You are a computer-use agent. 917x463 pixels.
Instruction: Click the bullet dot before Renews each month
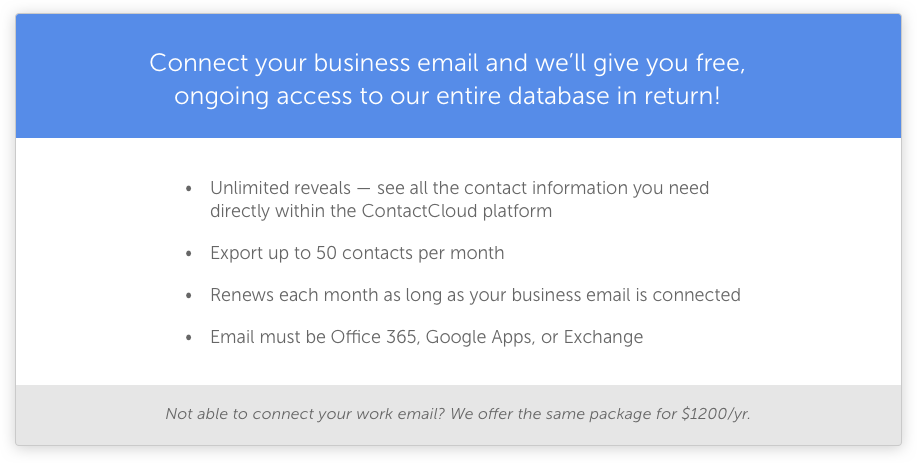(188, 296)
